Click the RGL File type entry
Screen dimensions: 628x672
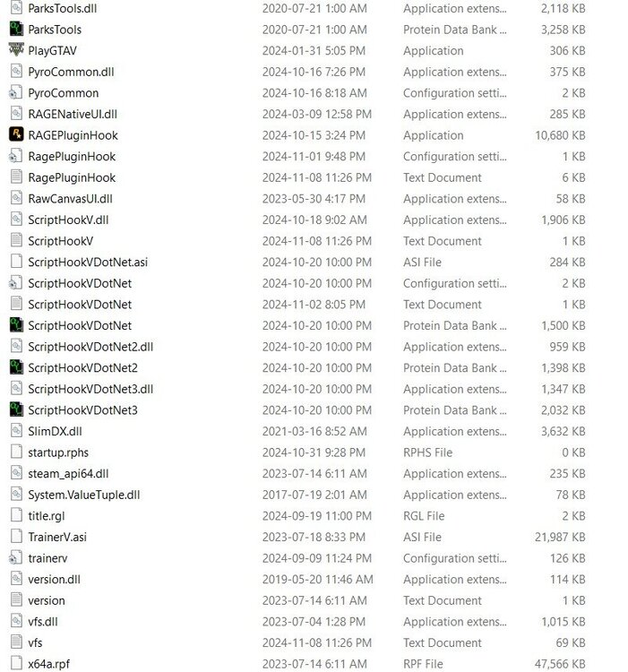click(424, 516)
